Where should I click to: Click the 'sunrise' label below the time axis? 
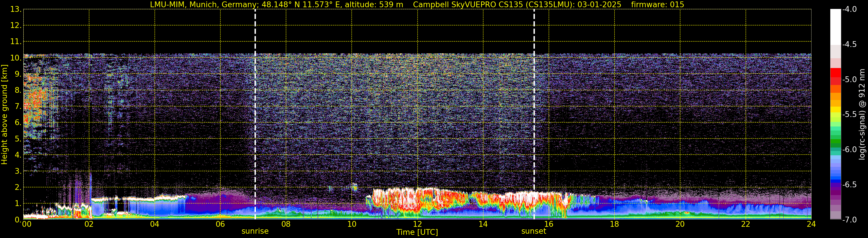255,231
